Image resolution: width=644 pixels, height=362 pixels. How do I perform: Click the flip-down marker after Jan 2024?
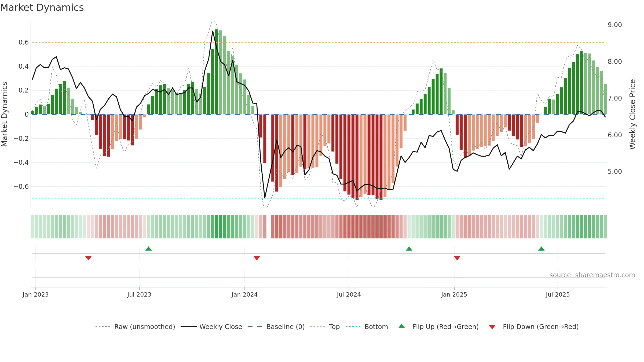[257, 258]
